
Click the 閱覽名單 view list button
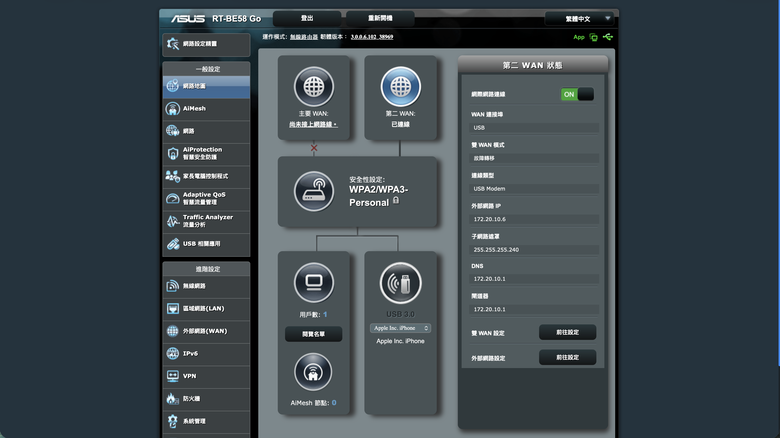(x=313, y=334)
